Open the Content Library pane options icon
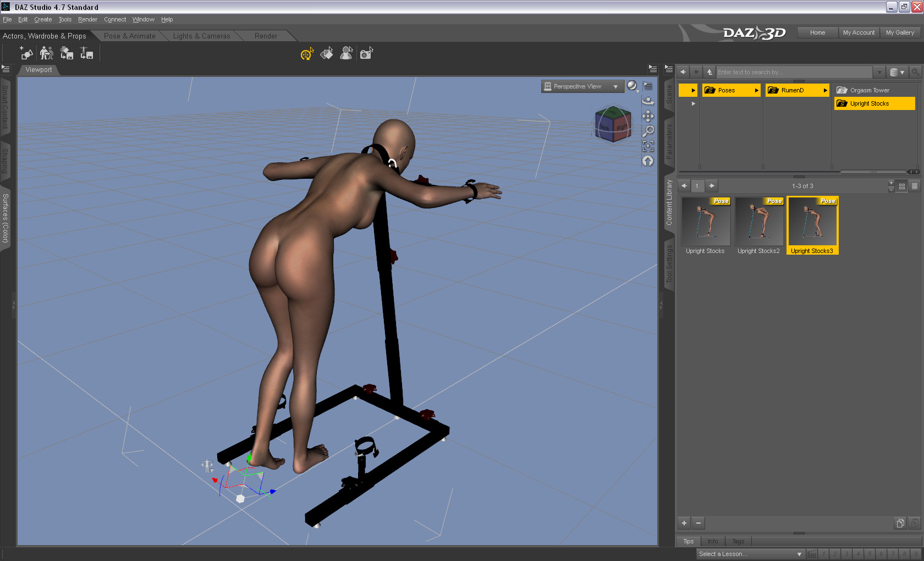The height and width of the screenshot is (561, 924). click(669, 69)
